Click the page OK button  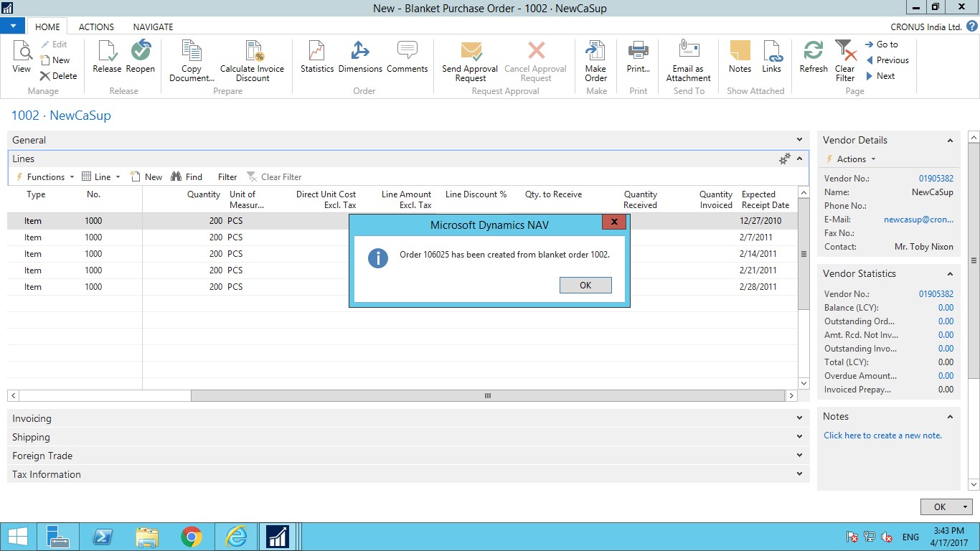pyautogui.click(x=939, y=507)
